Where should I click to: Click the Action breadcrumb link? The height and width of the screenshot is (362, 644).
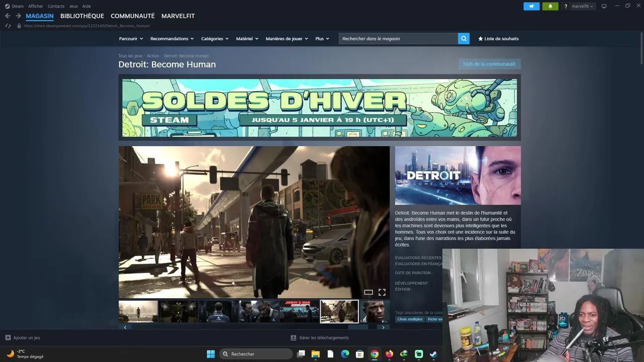[x=153, y=56]
